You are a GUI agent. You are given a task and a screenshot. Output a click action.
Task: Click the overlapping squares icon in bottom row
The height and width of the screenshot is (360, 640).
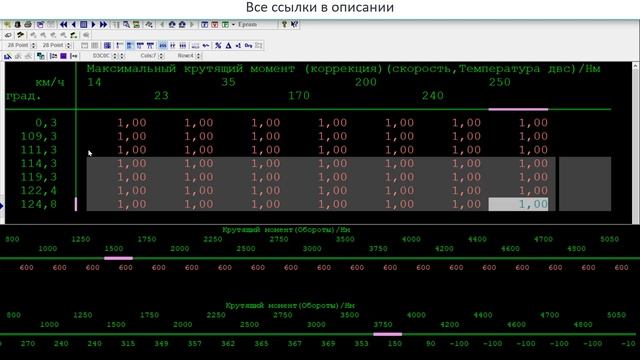click(x=40, y=56)
